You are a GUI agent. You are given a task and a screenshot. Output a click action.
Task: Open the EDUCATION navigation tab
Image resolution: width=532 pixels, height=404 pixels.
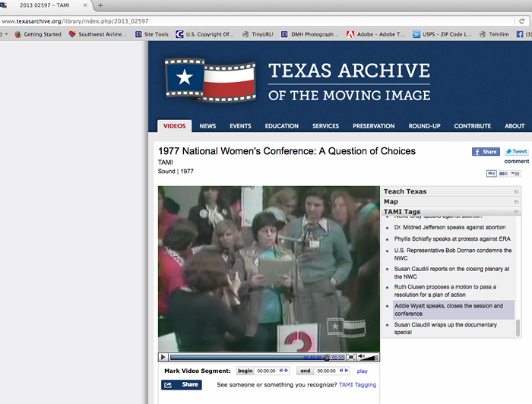click(x=281, y=126)
